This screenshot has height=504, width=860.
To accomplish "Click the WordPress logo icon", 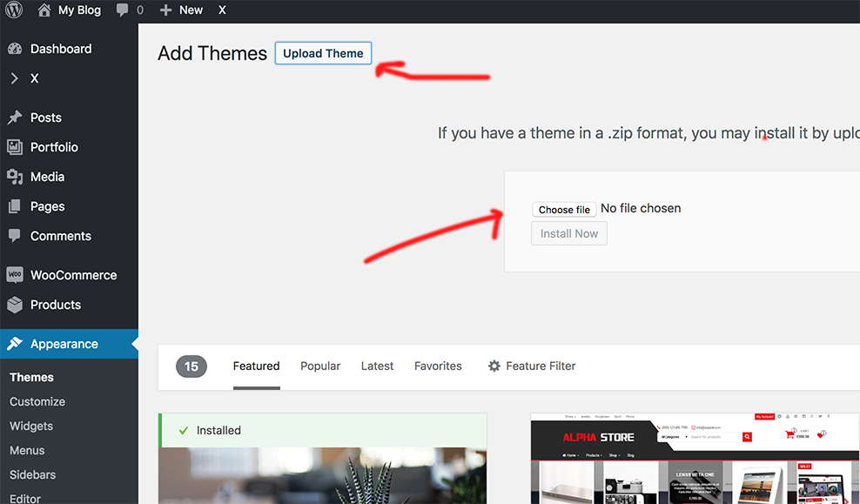I will point(14,10).
